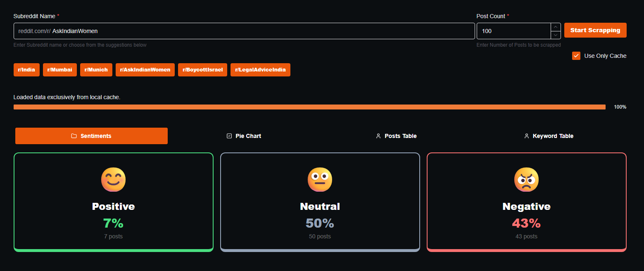Click the 'Post Count' field label

click(x=491, y=16)
